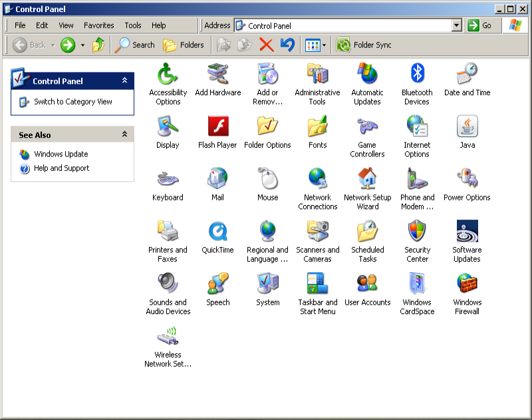This screenshot has height=420, width=532.
Task: Open the Help menu
Action: [x=158, y=25]
